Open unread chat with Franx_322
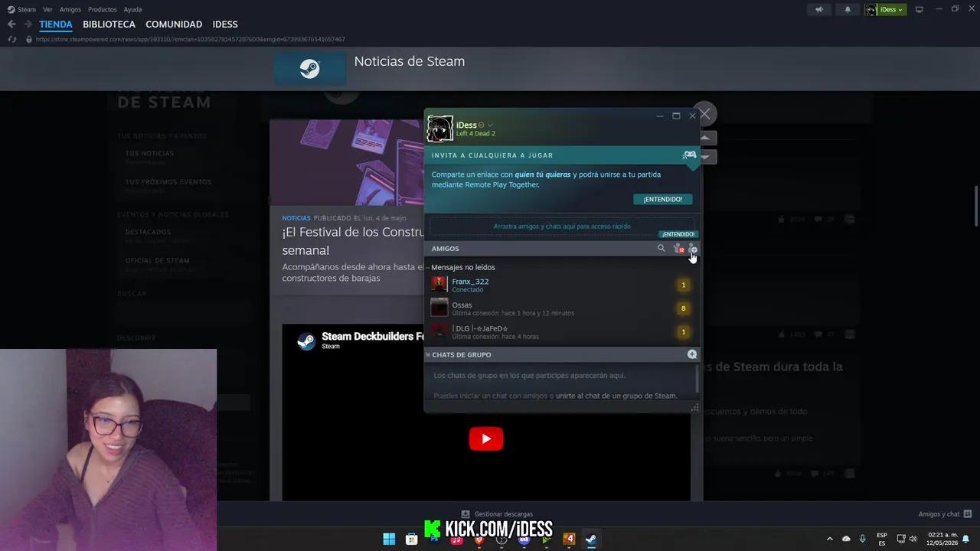This screenshot has width=980, height=551. [x=561, y=285]
